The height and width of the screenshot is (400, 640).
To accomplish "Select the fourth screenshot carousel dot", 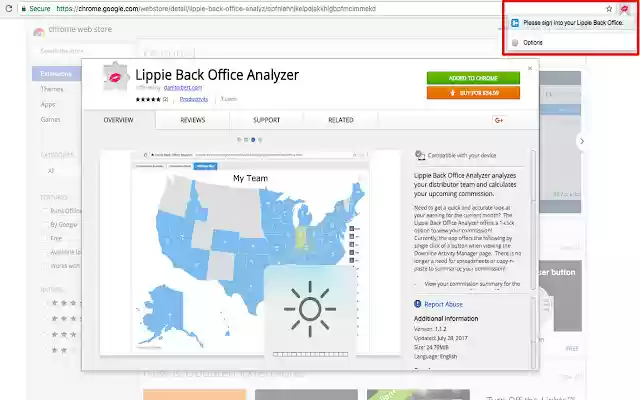I will 260,140.
